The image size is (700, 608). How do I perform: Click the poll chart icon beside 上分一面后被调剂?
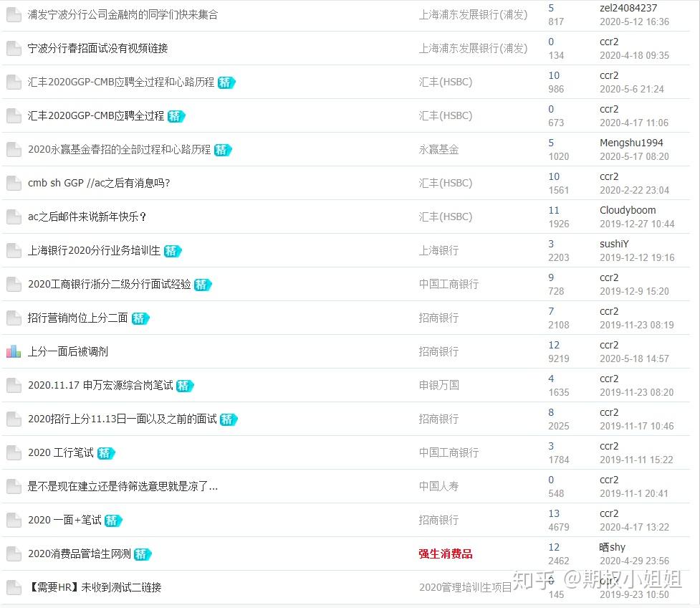click(x=14, y=351)
